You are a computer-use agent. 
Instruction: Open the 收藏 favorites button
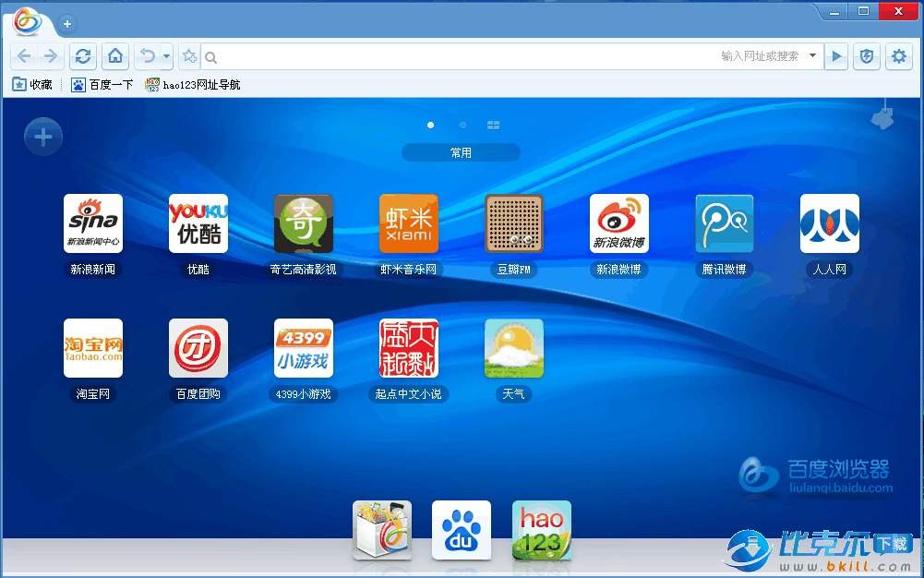[32, 85]
